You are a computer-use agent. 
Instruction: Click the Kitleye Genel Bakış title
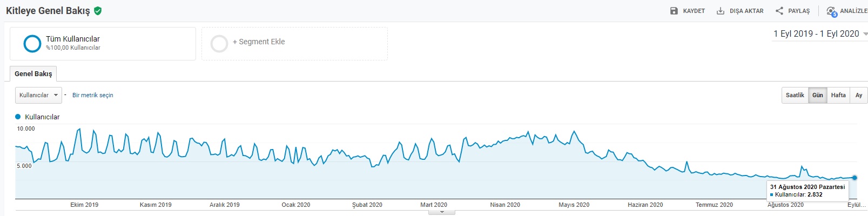(x=48, y=11)
